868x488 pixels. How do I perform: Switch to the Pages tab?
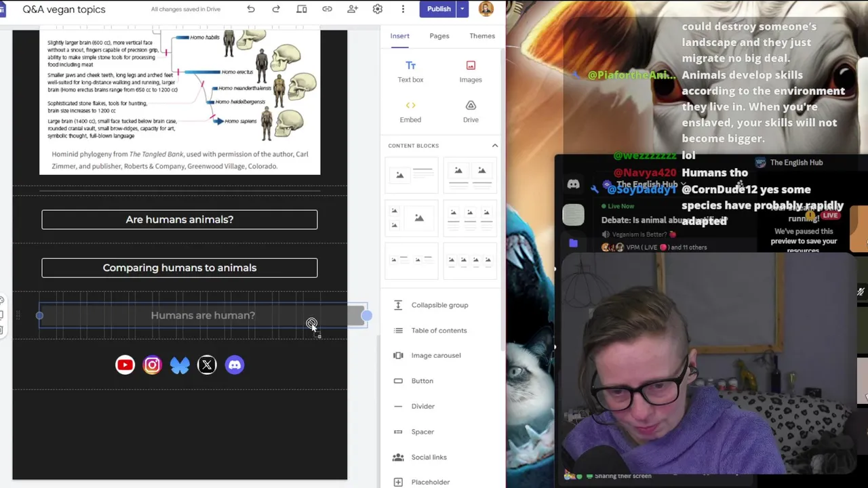439,36
